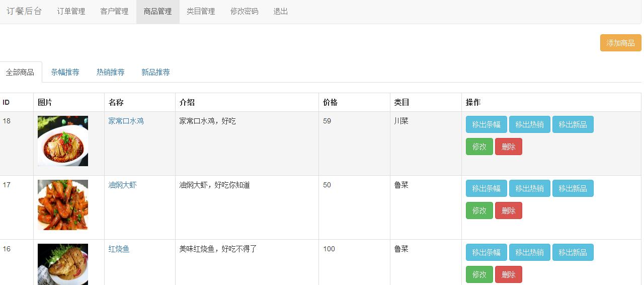The image size is (644, 285).
Task: Open the 修改密码 page
Action: [x=245, y=11]
